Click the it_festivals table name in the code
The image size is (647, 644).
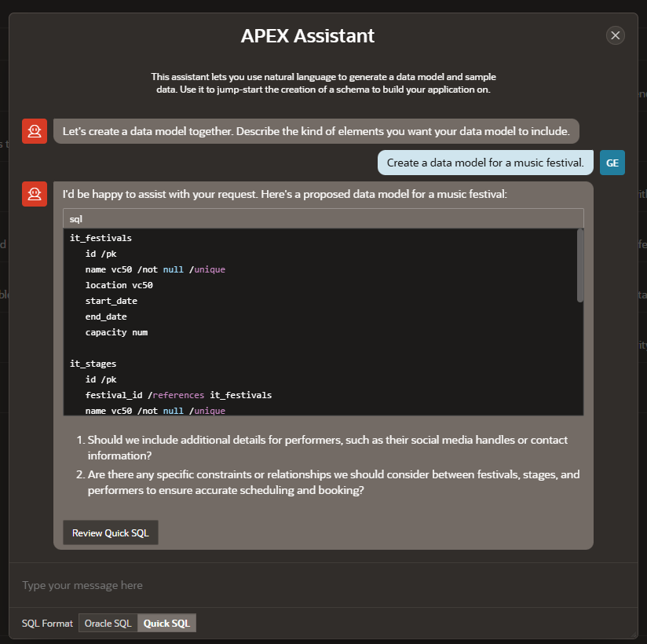[100, 237]
